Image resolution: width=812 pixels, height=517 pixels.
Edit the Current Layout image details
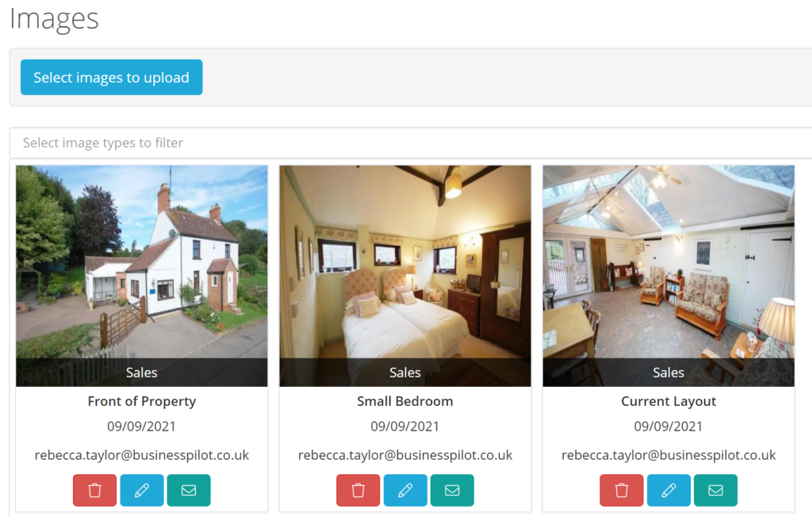coord(668,490)
